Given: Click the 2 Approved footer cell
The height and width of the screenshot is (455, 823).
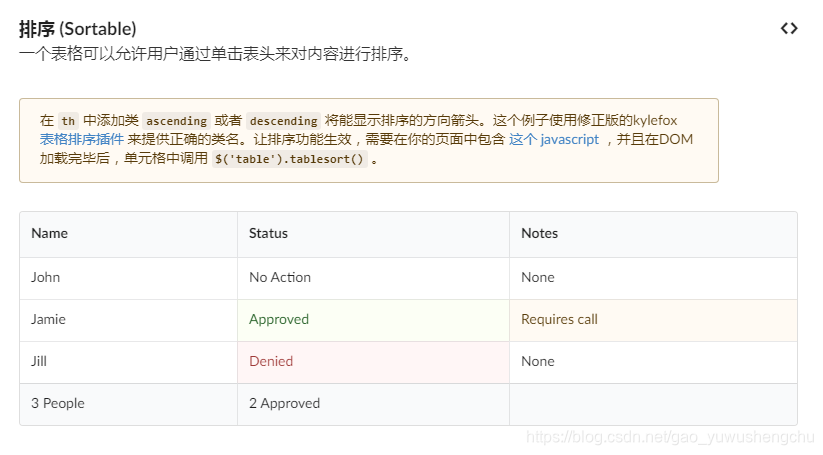Looking at the screenshot, I should tap(373, 404).
